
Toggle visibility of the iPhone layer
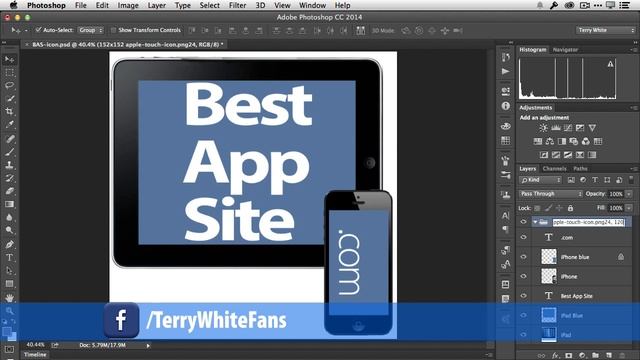click(x=524, y=276)
